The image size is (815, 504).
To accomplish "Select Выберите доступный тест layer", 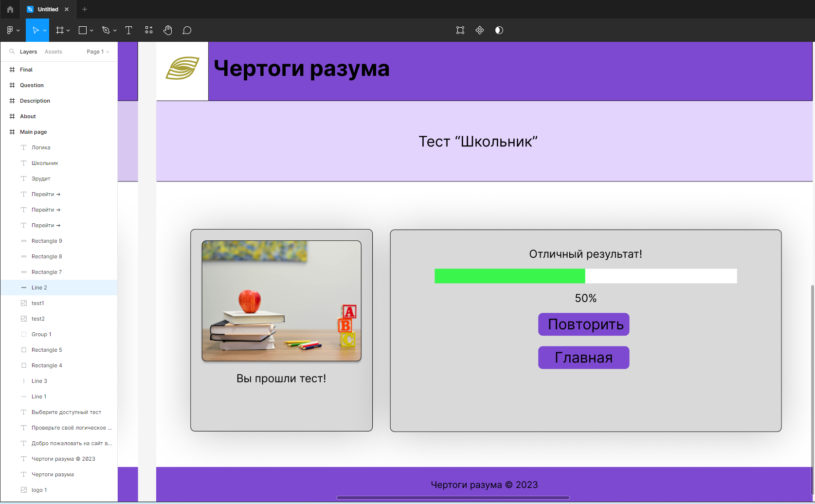I will pyautogui.click(x=59, y=412).
